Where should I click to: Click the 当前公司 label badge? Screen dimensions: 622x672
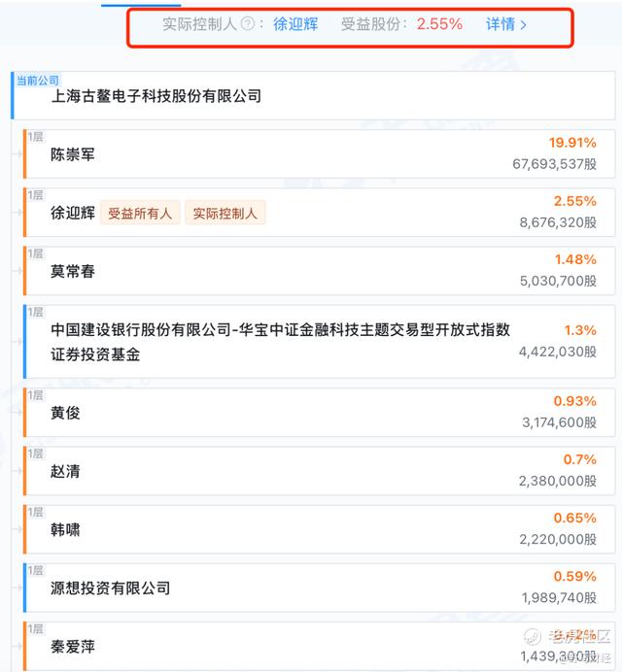(x=38, y=81)
